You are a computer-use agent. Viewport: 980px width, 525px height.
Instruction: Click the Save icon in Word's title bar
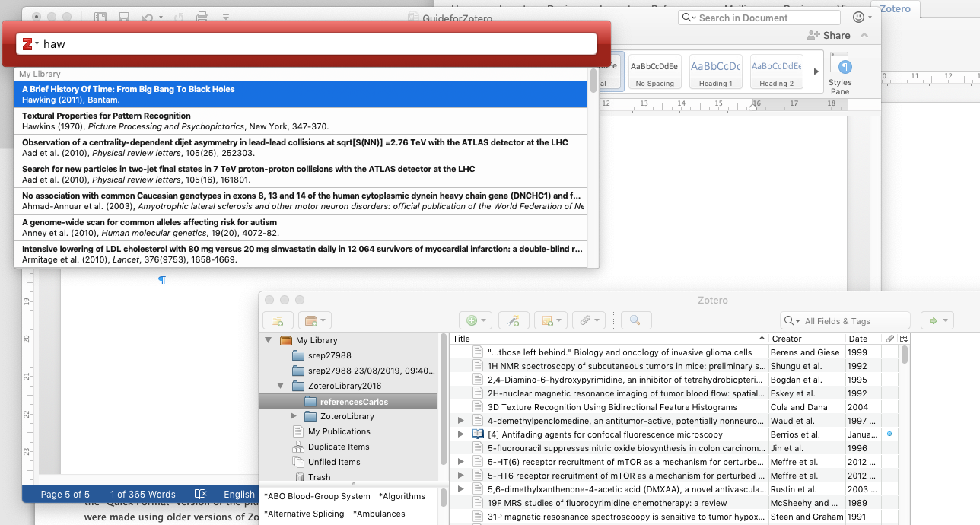click(124, 17)
